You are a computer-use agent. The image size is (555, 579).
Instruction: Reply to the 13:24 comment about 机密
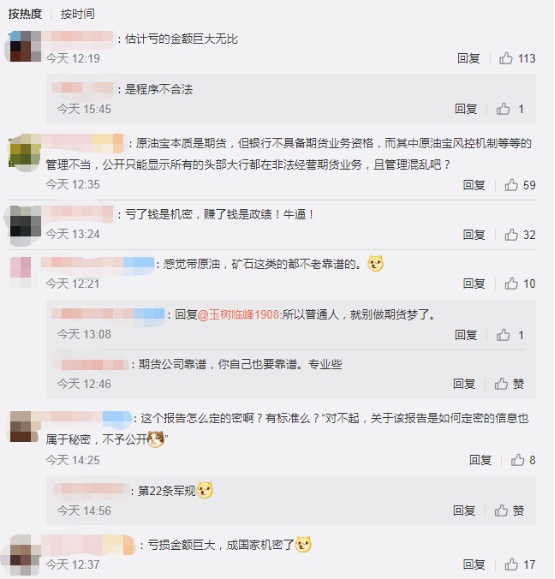pos(474,234)
